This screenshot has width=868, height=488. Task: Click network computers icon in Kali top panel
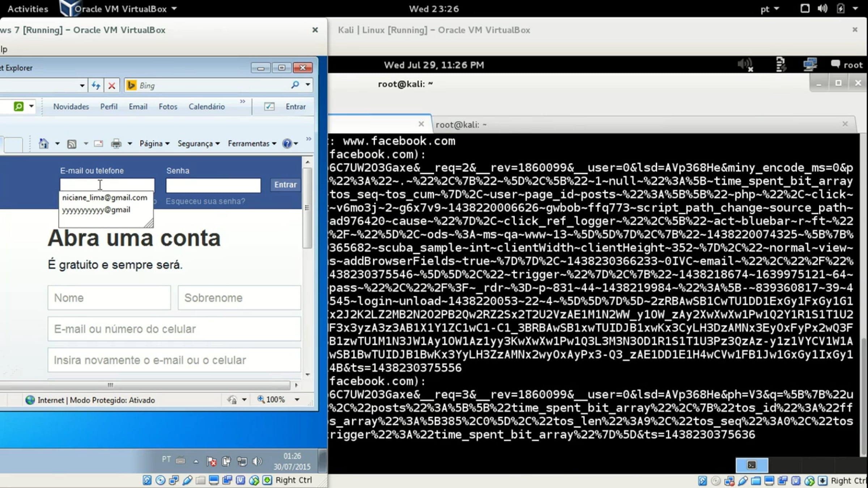click(810, 65)
